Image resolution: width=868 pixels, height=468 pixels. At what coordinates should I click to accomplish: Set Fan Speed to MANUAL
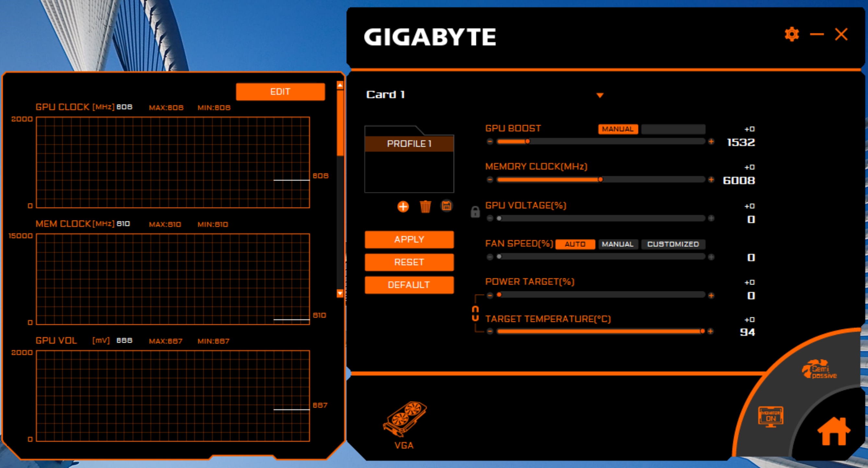[618, 244]
